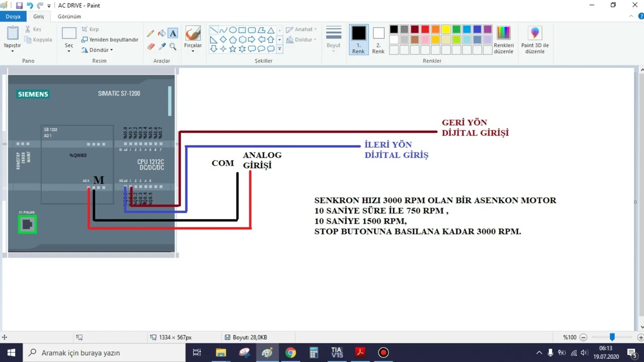Image resolution: width=644 pixels, height=362 pixels.
Task: Pick the triangle shape
Action: tap(271, 30)
